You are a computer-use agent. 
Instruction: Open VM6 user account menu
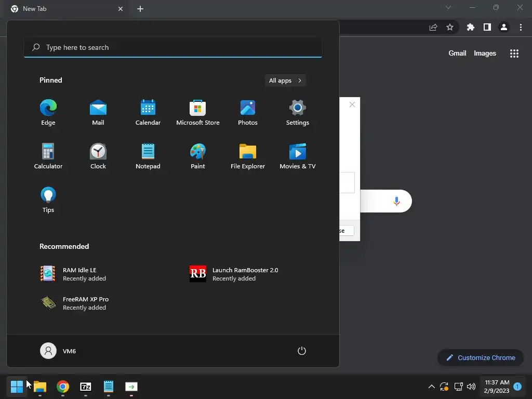(x=58, y=351)
